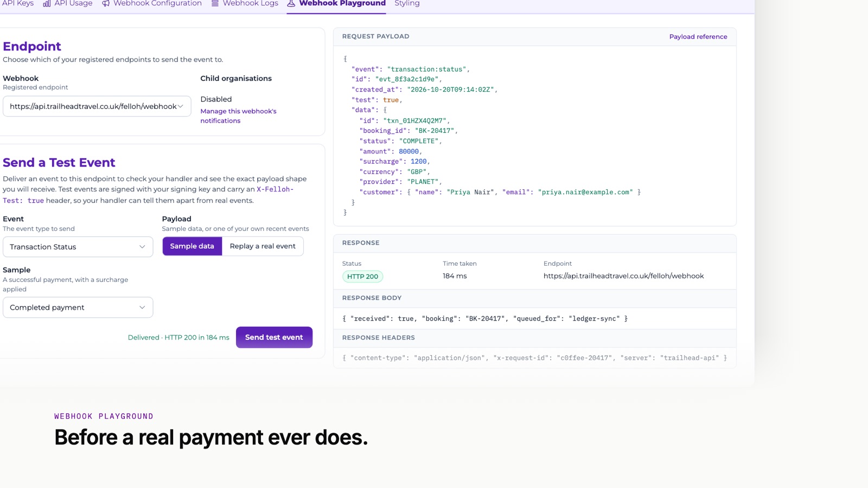Open the Webhook Configuration tab label
Image resolution: width=868 pixels, height=488 pixels.
[157, 3]
